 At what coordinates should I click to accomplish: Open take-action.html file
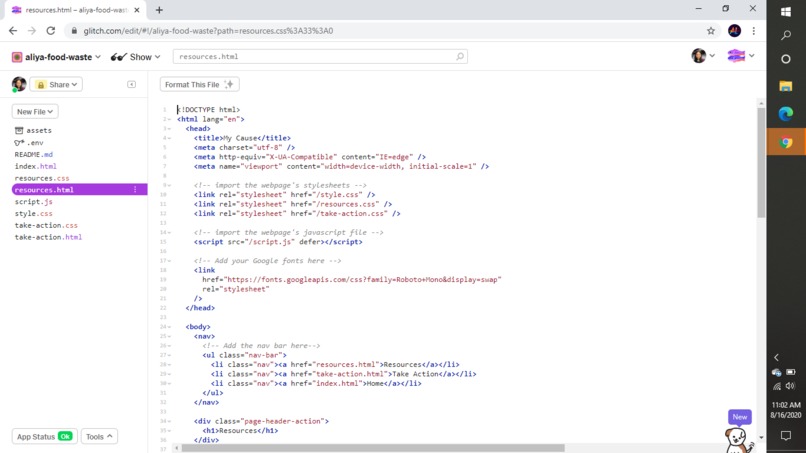tap(48, 237)
